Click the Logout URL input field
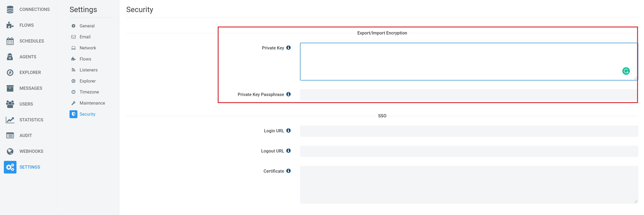Screen dimensions: 644x215 [469, 151]
